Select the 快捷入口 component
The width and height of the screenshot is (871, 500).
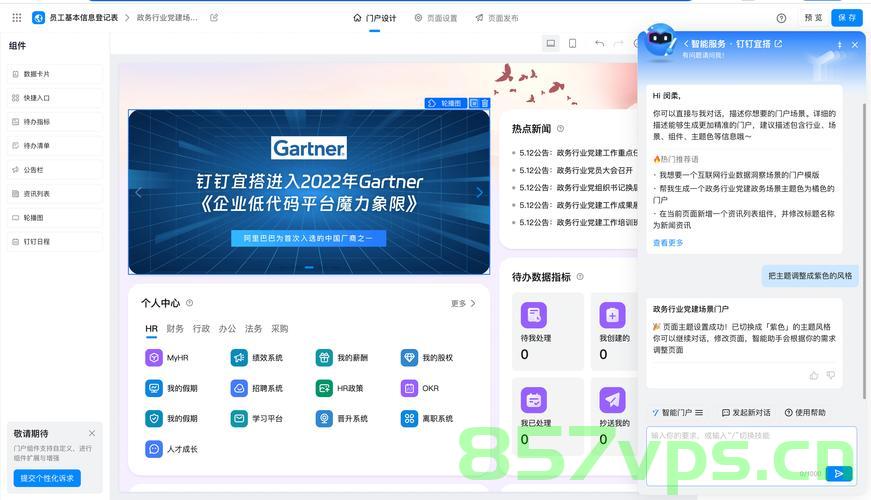click(54, 98)
